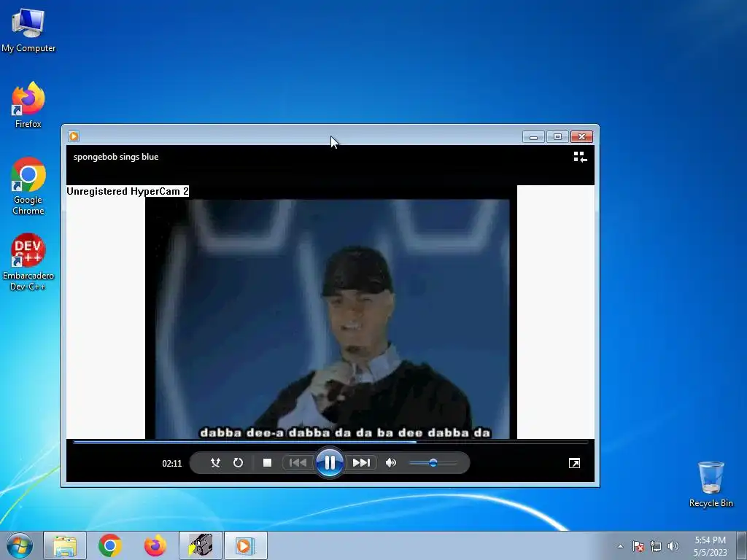Open the HyperCam taskbar button

201,545
